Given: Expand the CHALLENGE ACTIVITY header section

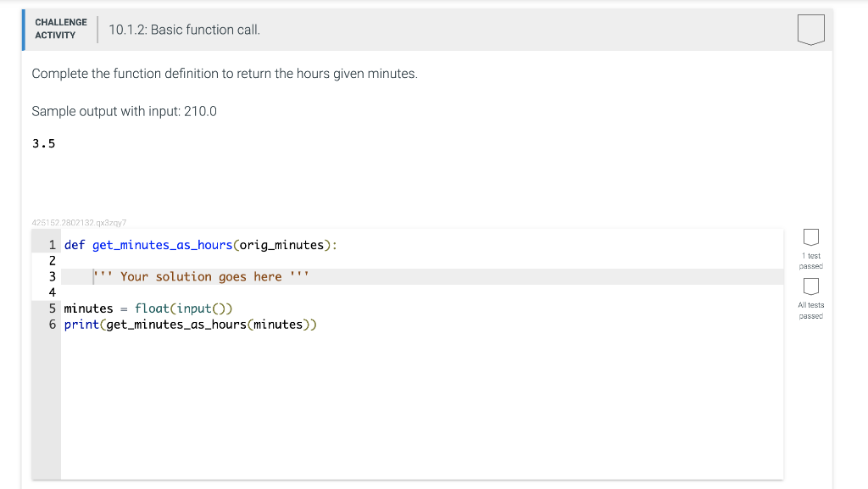Looking at the screenshot, I should point(59,28).
